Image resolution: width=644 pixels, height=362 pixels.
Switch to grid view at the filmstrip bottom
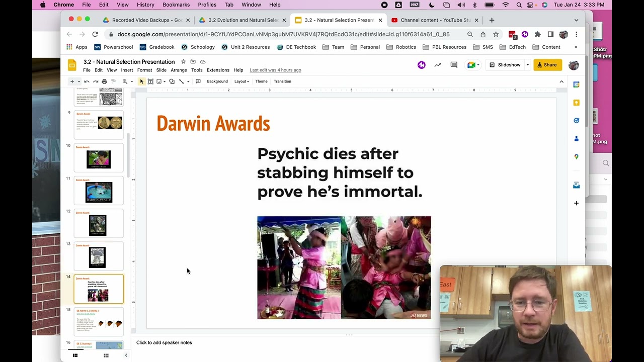106,355
